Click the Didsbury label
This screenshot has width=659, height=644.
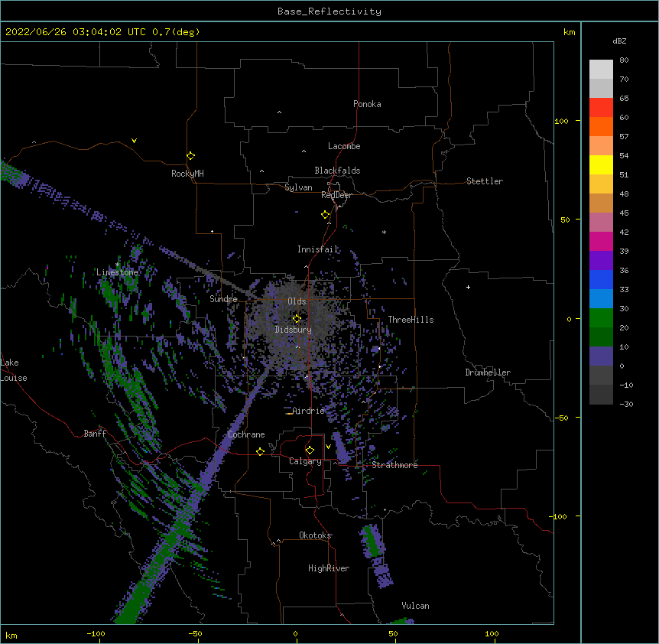coord(294,330)
